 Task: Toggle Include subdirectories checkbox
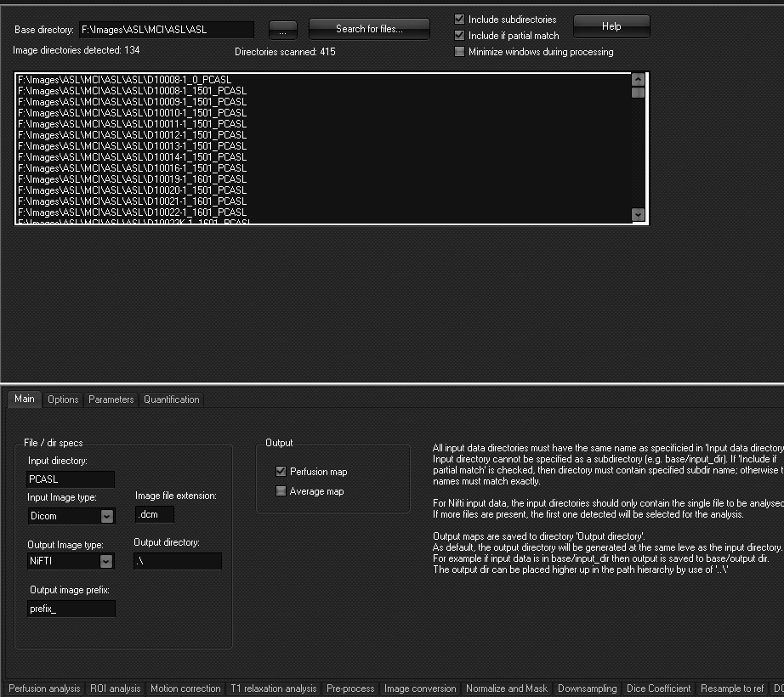coord(460,20)
